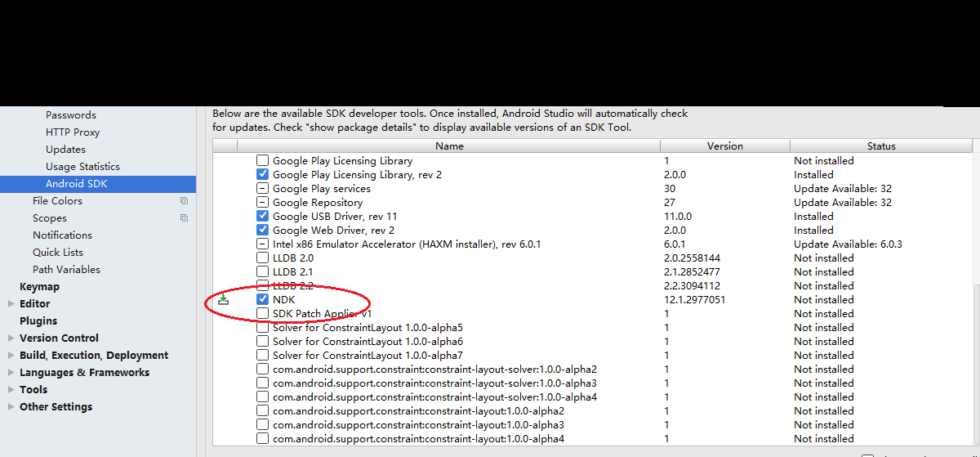The width and height of the screenshot is (980, 457).
Task: Expand the Editor settings group
Action: 11,304
